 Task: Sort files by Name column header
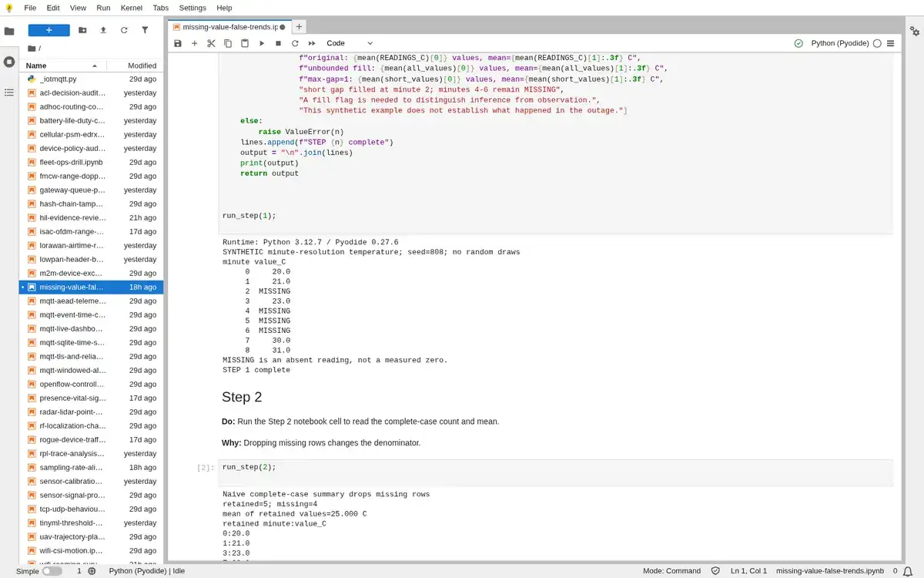pyautogui.click(x=62, y=66)
